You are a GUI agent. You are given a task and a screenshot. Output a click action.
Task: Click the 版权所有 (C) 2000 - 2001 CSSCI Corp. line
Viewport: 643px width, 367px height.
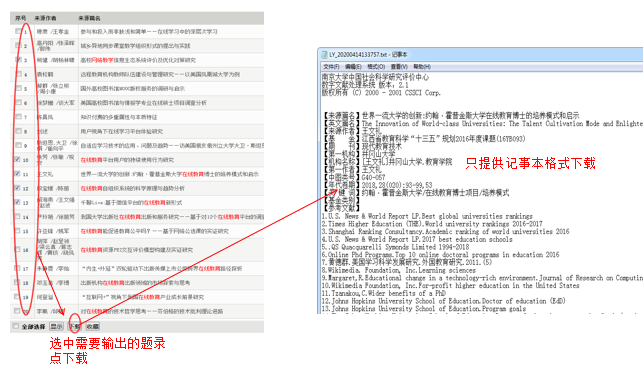(x=381, y=93)
